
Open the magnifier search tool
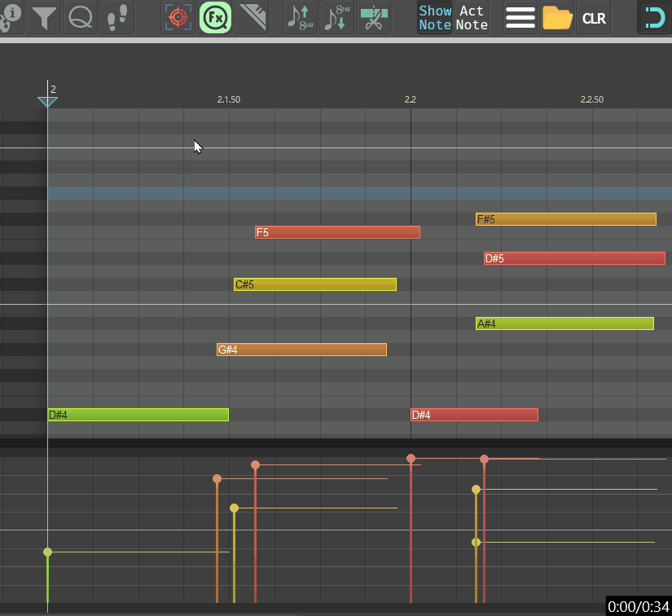click(x=80, y=18)
